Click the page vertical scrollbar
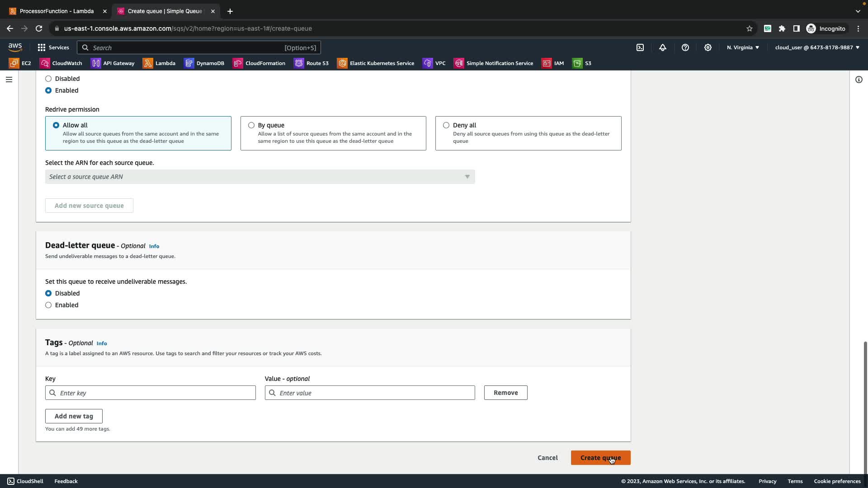This screenshot has width=868, height=488. pos(865,407)
